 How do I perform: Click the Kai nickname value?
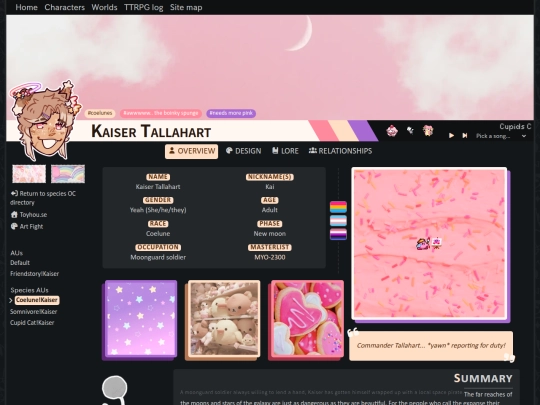[x=270, y=187]
